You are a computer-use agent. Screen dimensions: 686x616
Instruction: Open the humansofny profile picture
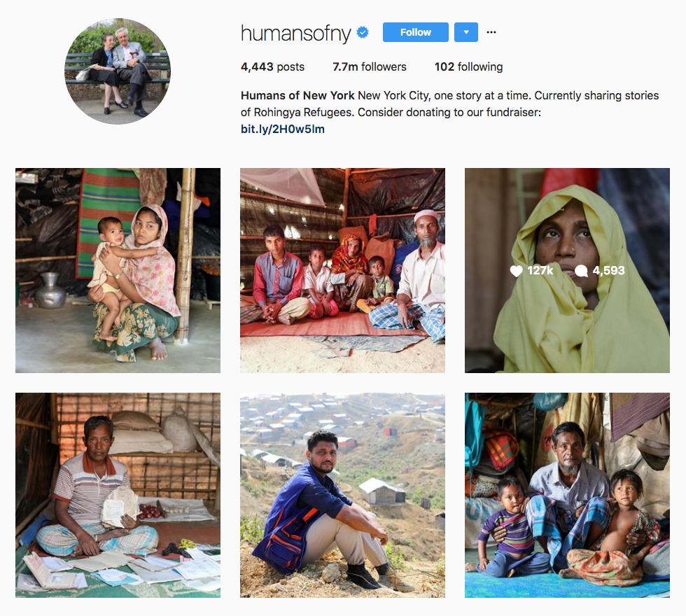click(x=118, y=71)
